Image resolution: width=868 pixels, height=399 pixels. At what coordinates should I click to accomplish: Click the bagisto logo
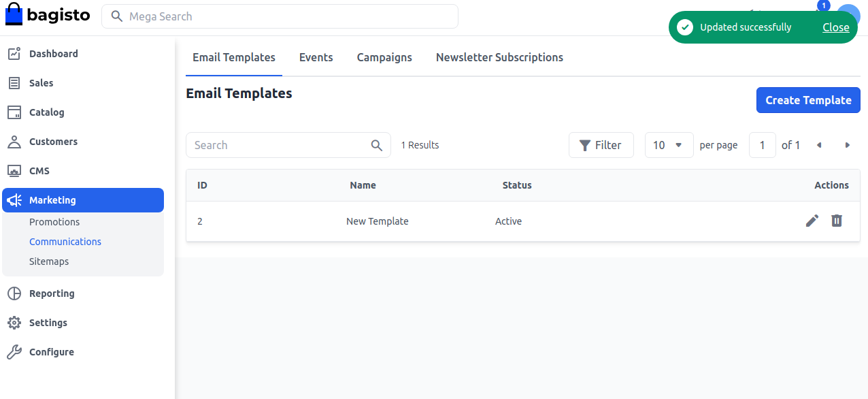click(x=48, y=16)
